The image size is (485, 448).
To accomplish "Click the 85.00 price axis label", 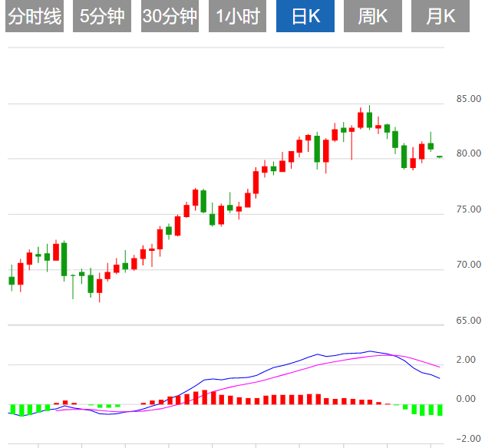I will [468, 99].
